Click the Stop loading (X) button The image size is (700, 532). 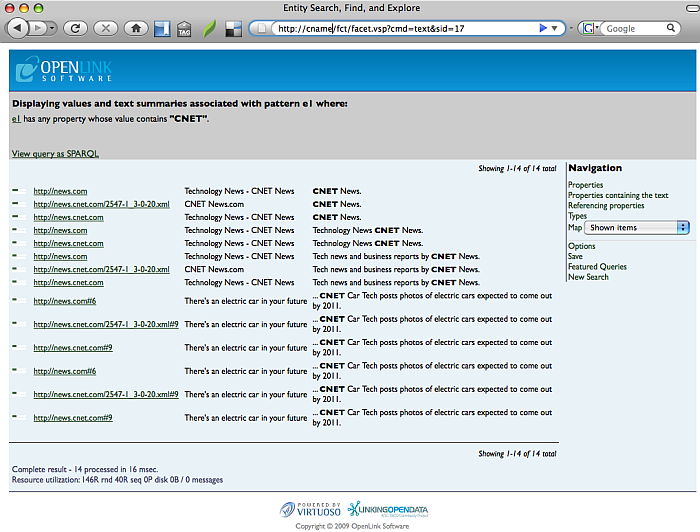tap(106, 29)
